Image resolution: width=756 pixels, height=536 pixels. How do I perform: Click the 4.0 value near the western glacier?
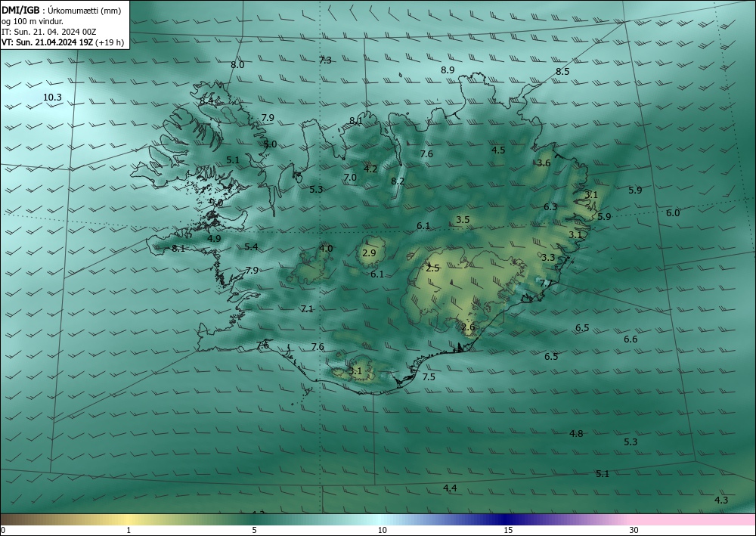(326, 249)
